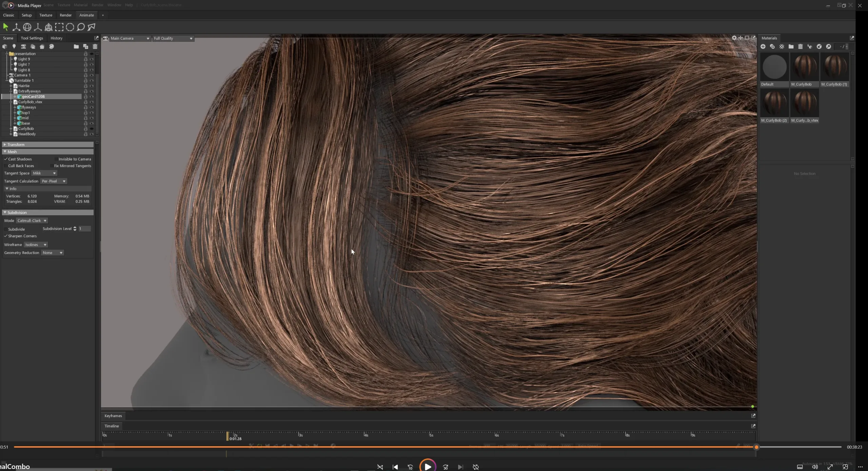The image size is (868, 471).
Task: Add a new light to the scene
Action: 14,46
